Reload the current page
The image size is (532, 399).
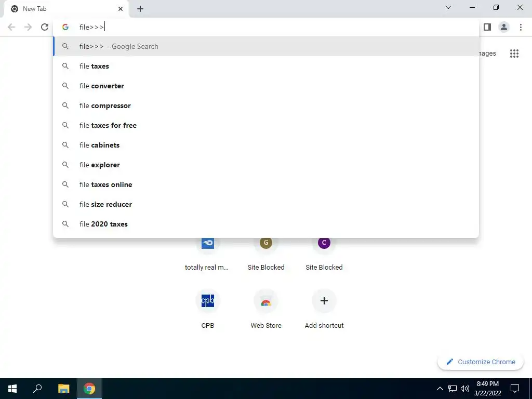[x=45, y=27]
